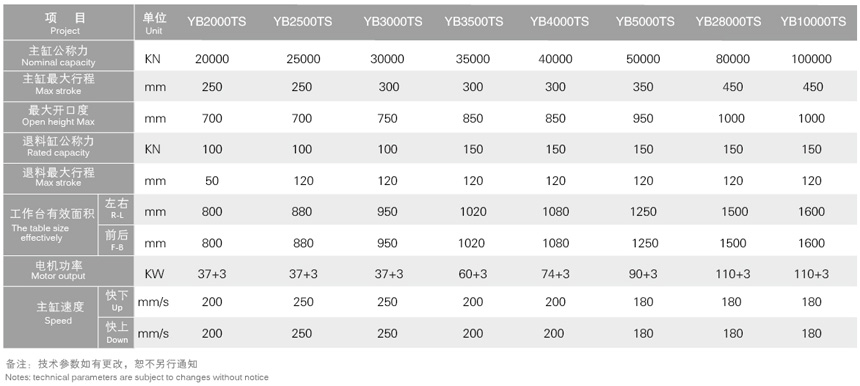Click the R-L table size sub-label

(116, 209)
